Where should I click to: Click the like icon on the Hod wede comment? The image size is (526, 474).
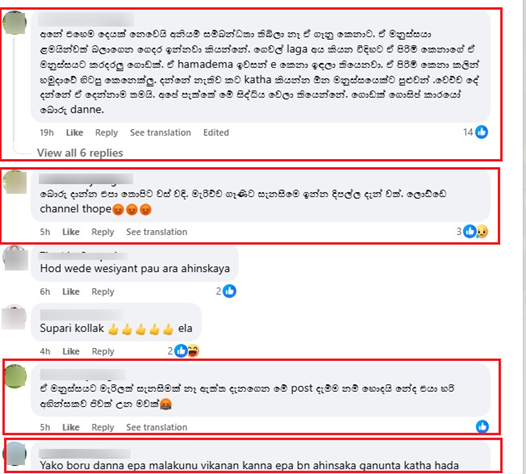click(x=229, y=291)
